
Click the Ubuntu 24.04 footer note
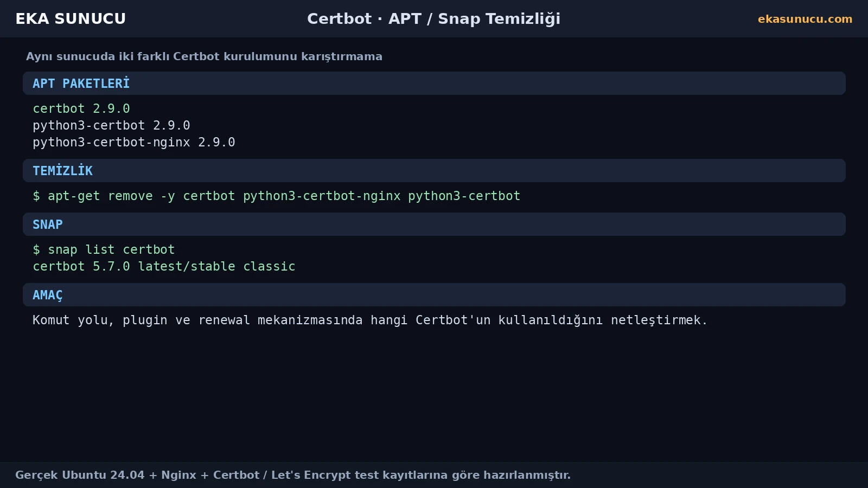(x=293, y=475)
